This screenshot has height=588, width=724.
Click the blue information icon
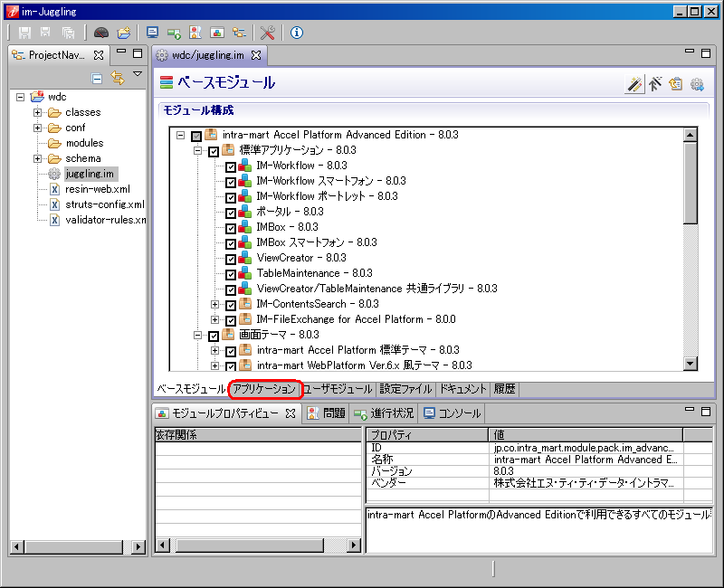[x=297, y=33]
